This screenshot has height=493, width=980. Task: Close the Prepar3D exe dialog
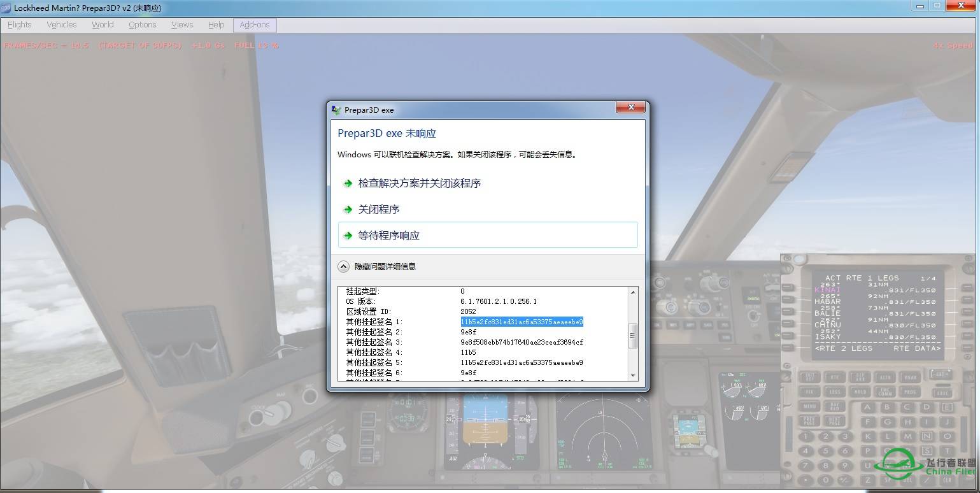pos(631,109)
